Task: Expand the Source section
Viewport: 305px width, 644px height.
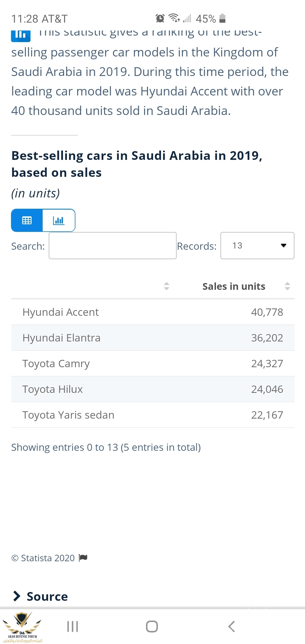Action: coord(40,596)
